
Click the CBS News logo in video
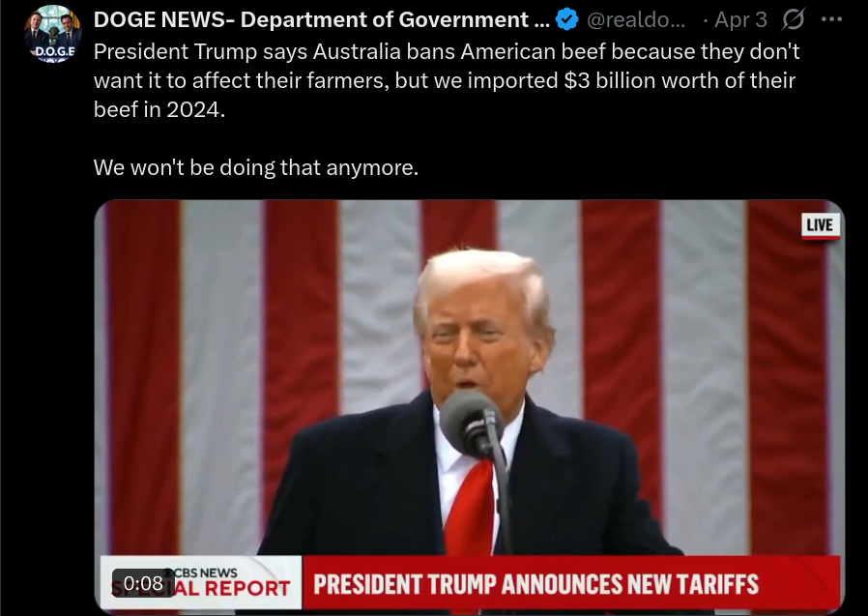tap(205, 572)
